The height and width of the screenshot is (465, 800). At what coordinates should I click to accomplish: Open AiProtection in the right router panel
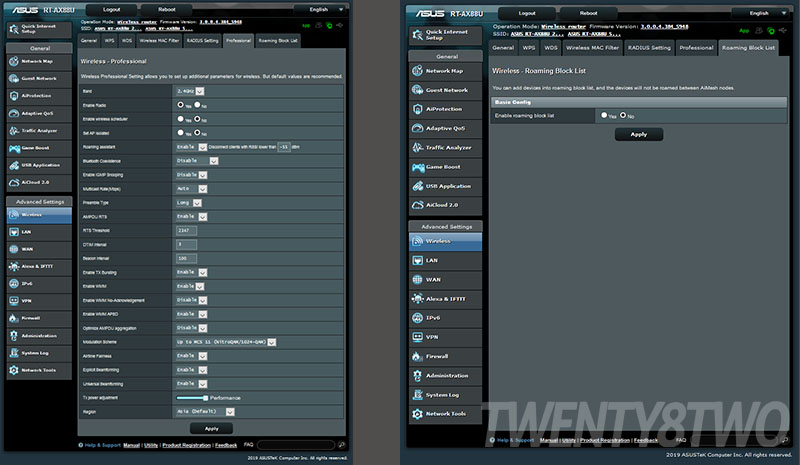(445, 109)
